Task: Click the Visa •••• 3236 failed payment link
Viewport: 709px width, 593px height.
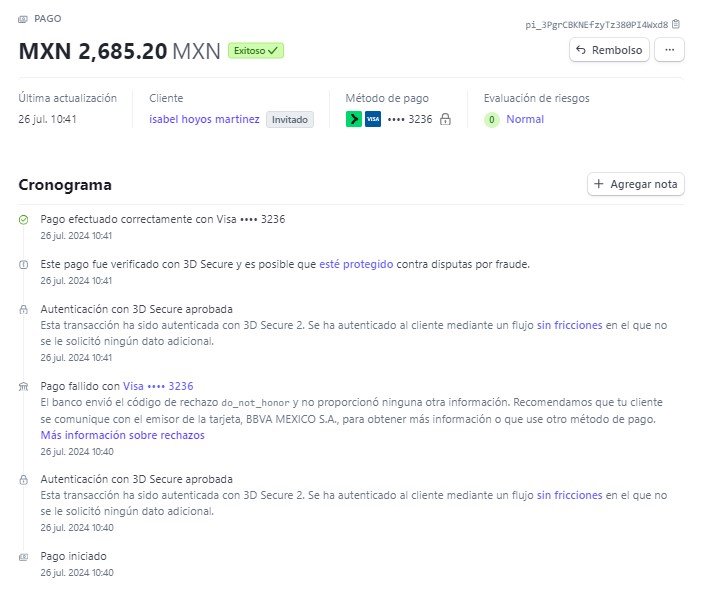Action: [x=158, y=386]
